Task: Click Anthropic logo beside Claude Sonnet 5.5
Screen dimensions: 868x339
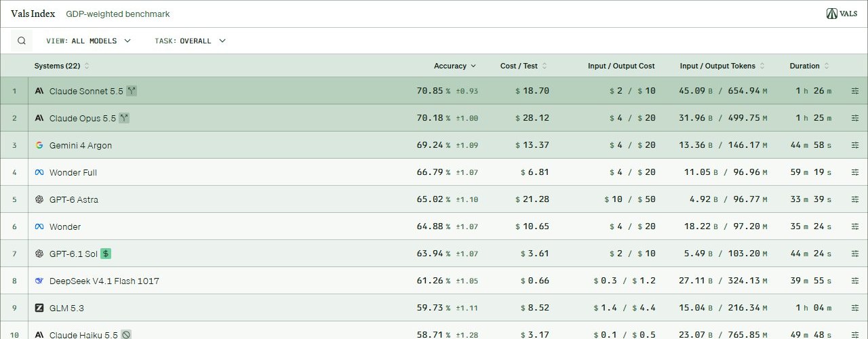Action: click(x=39, y=91)
